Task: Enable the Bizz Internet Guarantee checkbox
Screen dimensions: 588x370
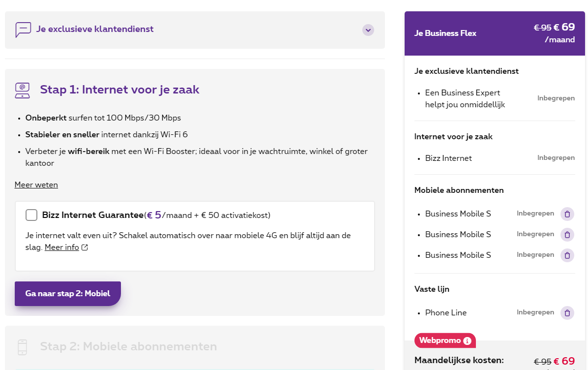Action: click(31, 215)
